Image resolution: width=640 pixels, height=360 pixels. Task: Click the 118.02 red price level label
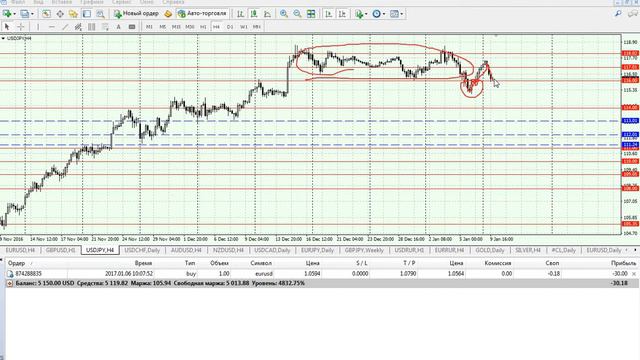tap(630, 53)
